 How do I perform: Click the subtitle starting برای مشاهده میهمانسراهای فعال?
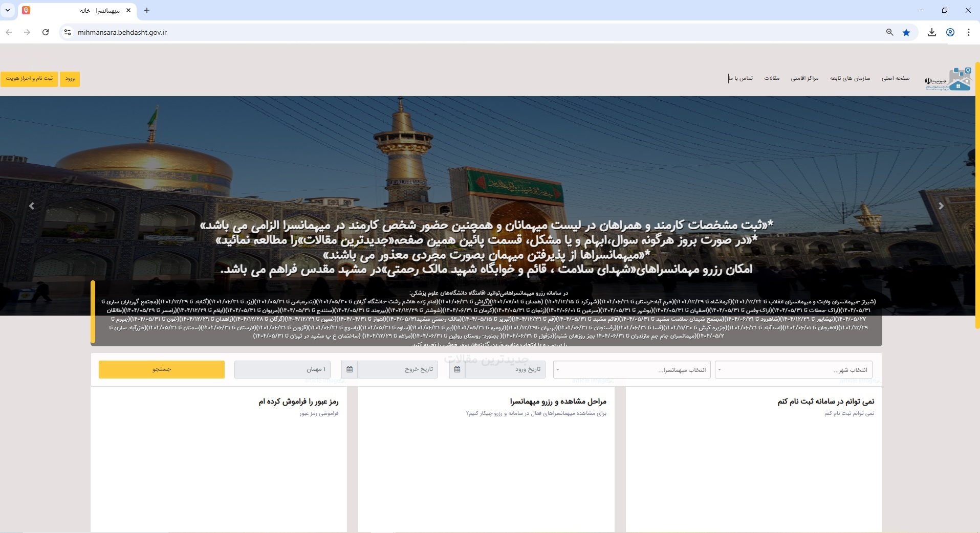[x=536, y=413]
